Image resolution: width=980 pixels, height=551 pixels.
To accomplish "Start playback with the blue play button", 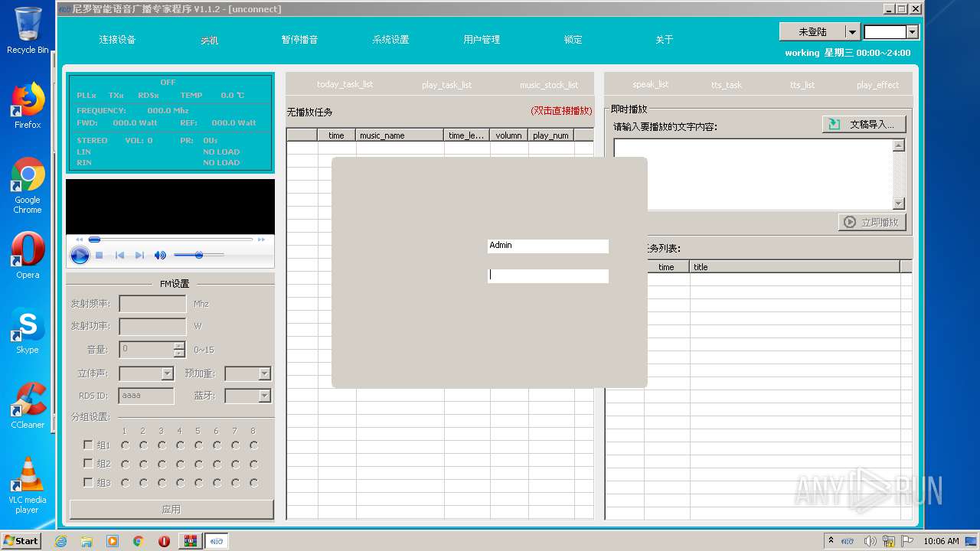I will (80, 256).
